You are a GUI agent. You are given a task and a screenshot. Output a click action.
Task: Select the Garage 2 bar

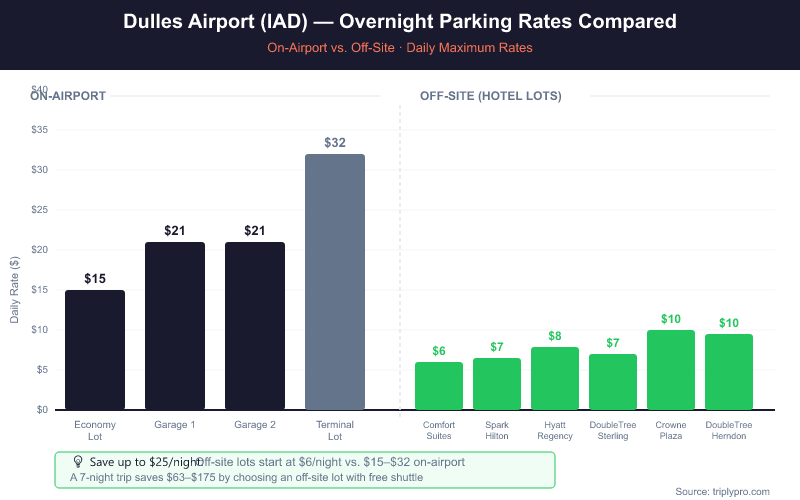point(255,326)
